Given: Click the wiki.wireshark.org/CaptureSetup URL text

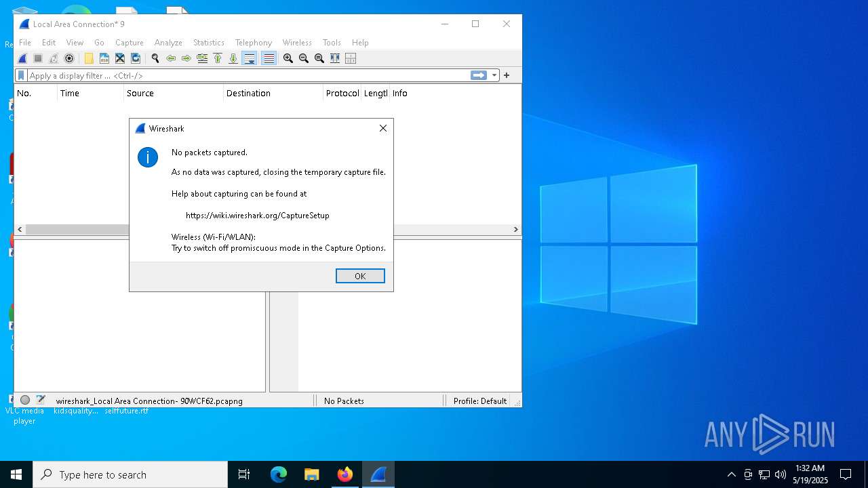Looking at the screenshot, I should point(258,216).
